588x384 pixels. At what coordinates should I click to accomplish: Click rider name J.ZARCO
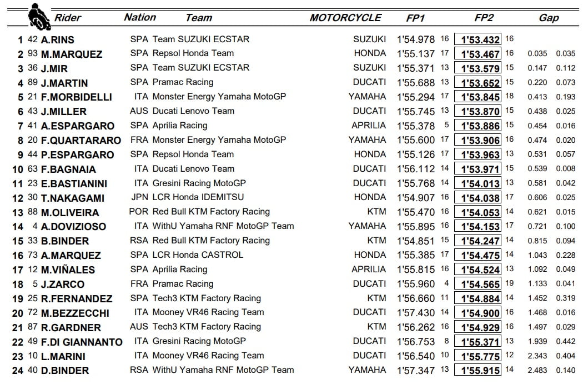63,285
